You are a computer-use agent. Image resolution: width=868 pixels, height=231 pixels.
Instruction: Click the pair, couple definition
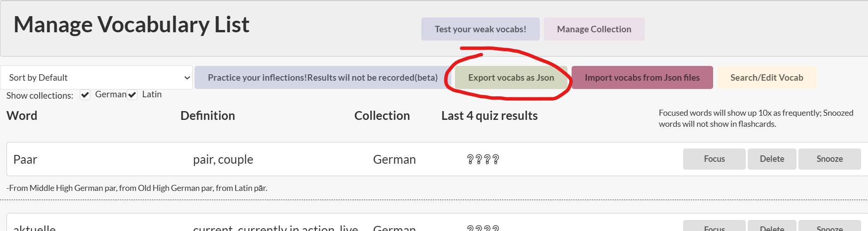[x=223, y=160]
